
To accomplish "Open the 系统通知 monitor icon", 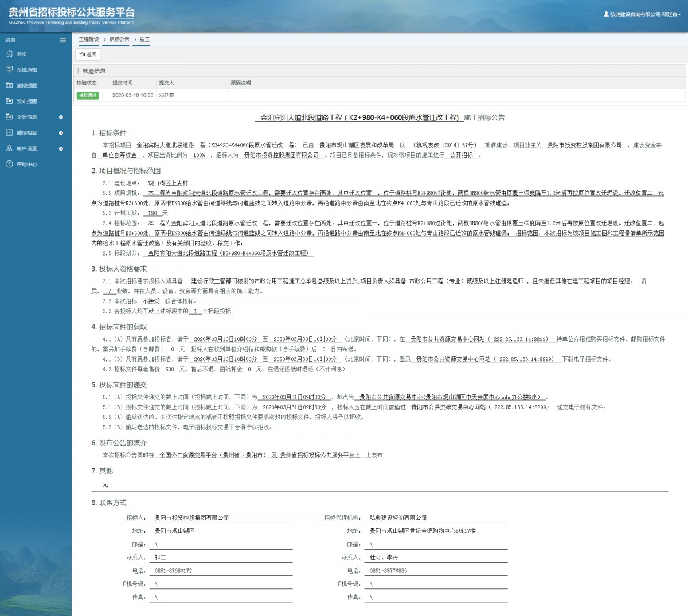I will tap(9, 69).
